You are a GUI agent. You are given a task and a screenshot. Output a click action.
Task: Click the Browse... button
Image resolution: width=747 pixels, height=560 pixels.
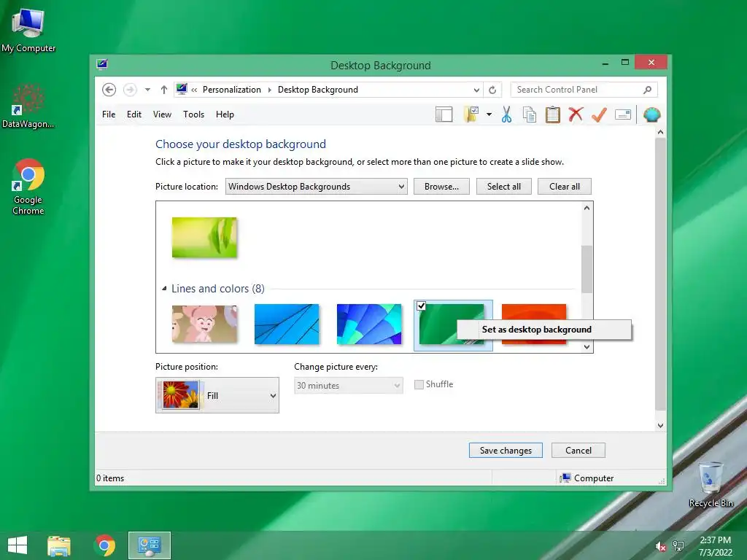(441, 187)
